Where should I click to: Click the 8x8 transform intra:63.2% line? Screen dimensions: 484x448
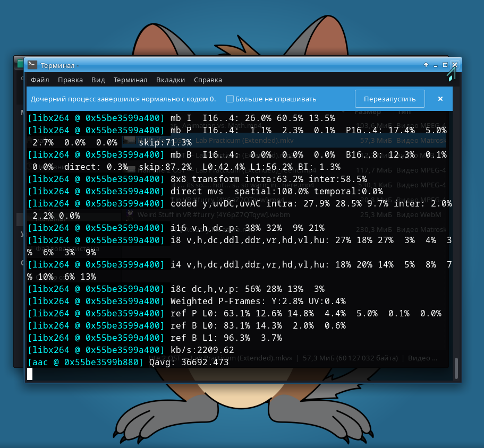268,179
